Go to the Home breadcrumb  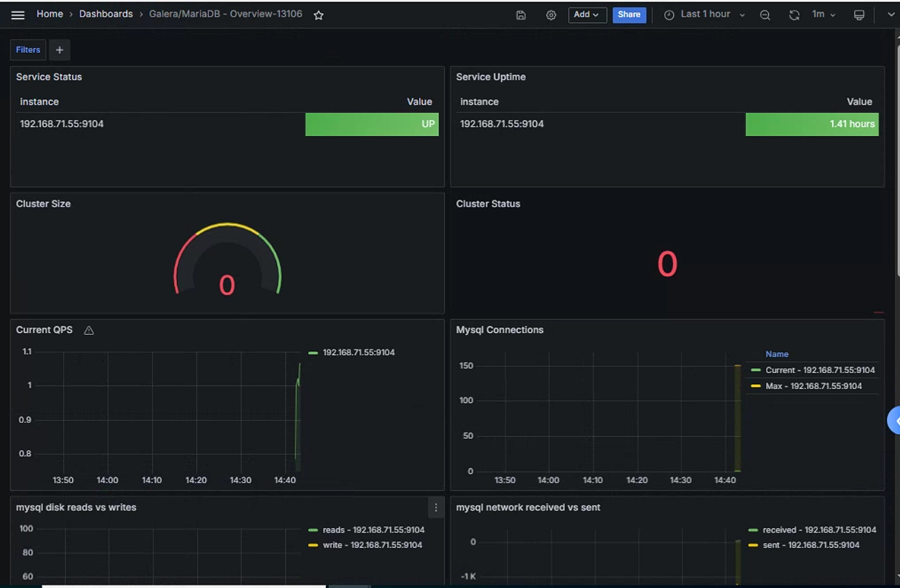coord(50,14)
